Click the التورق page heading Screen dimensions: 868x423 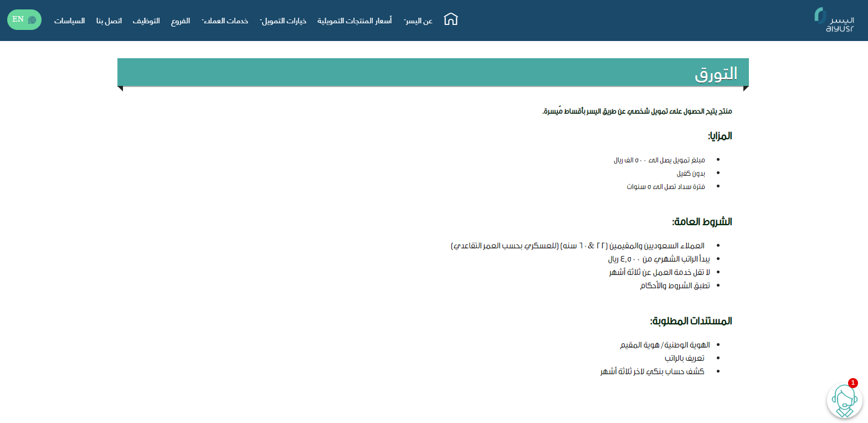[716, 74]
